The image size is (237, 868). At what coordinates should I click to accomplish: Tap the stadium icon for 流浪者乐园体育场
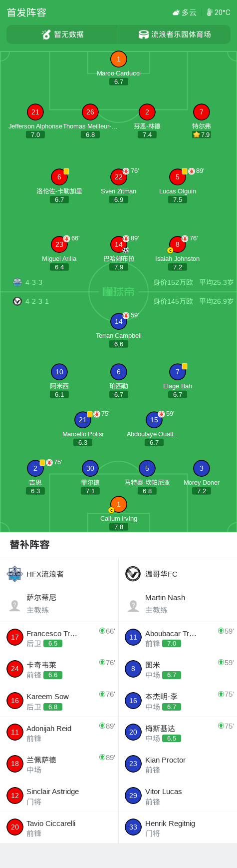(144, 34)
